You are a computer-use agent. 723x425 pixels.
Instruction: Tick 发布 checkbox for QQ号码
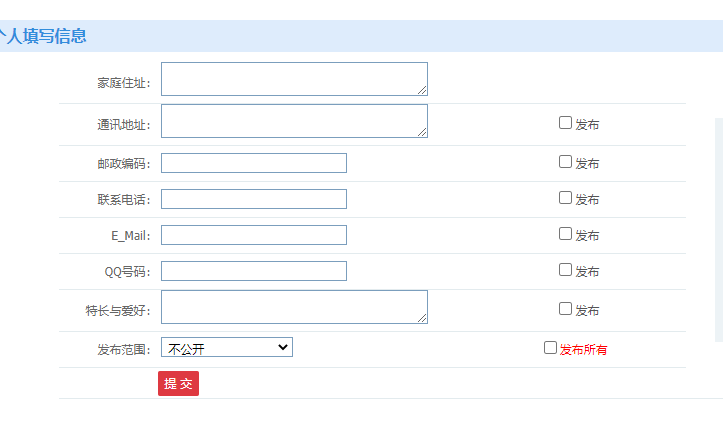click(x=565, y=269)
